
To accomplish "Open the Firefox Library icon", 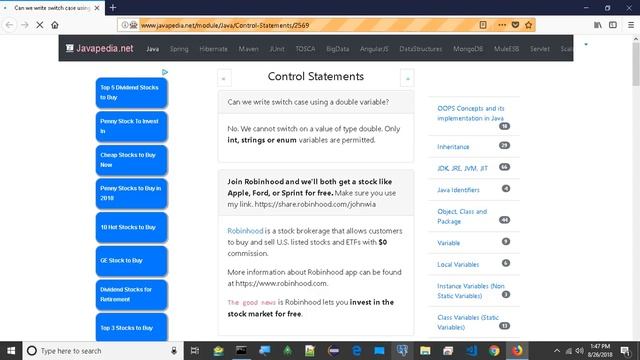I will 598,25.
